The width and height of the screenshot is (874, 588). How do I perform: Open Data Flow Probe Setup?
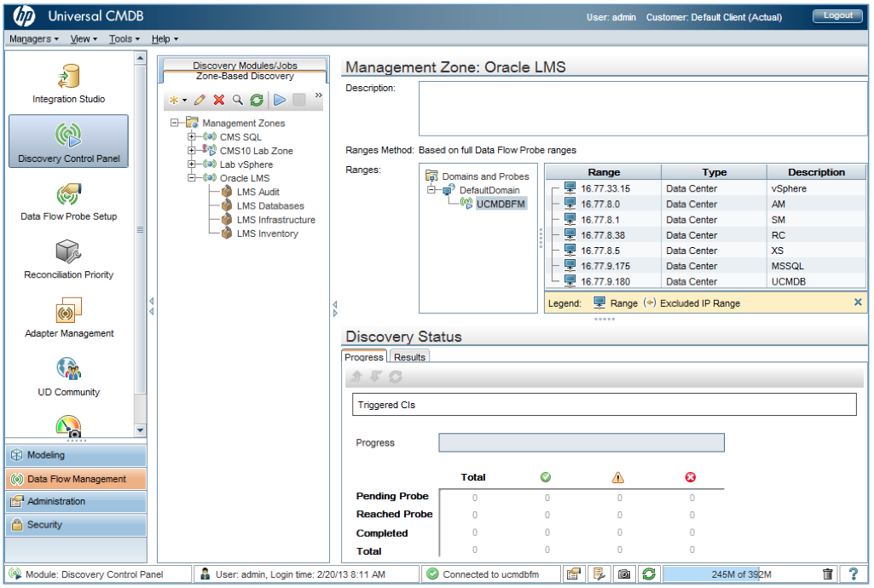click(x=68, y=202)
